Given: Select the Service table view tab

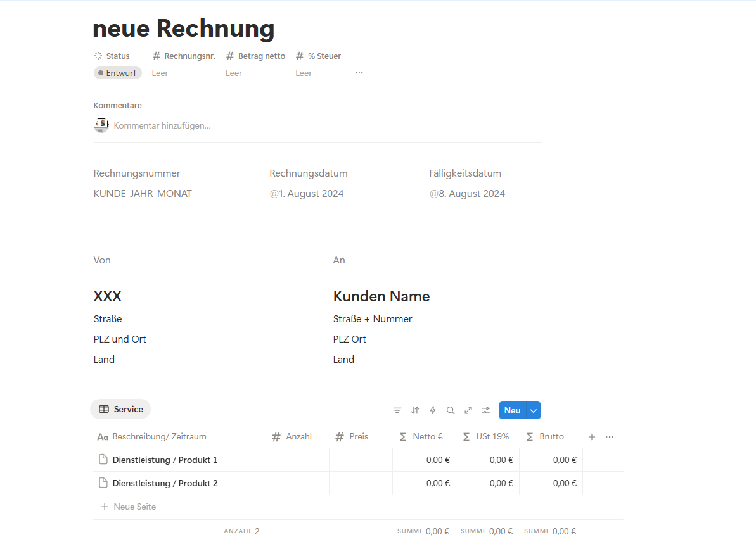Looking at the screenshot, I should (120, 409).
